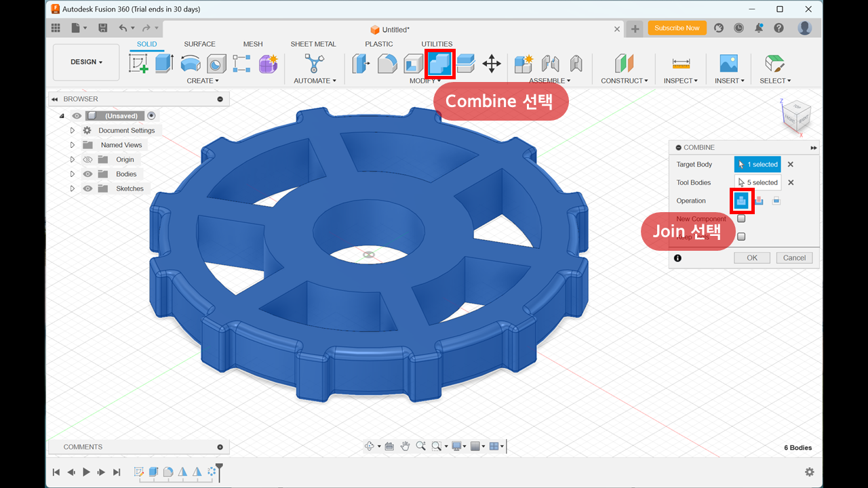Select the Hole tool
Image resolution: width=868 pixels, height=488 pixels.
point(216,64)
